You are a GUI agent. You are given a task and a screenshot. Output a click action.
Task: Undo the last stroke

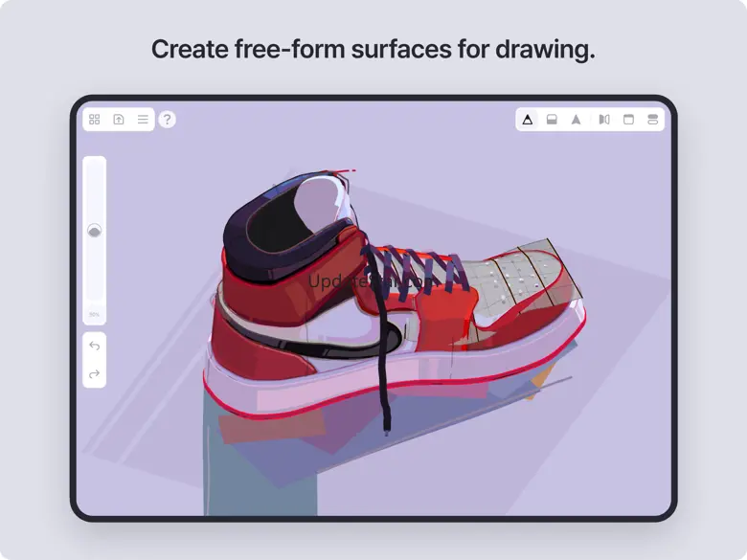pyautogui.click(x=94, y=346)
